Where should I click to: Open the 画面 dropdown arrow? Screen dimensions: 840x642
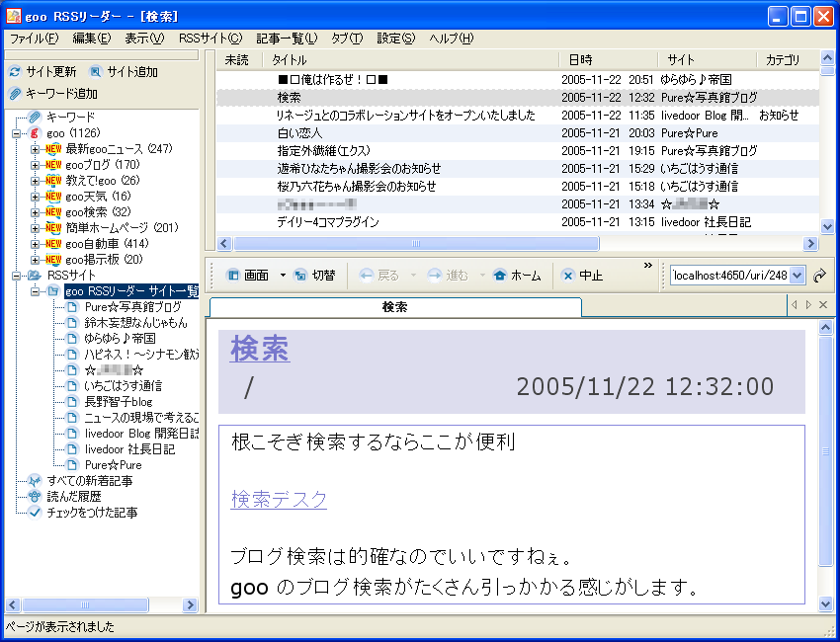point(283,276)
